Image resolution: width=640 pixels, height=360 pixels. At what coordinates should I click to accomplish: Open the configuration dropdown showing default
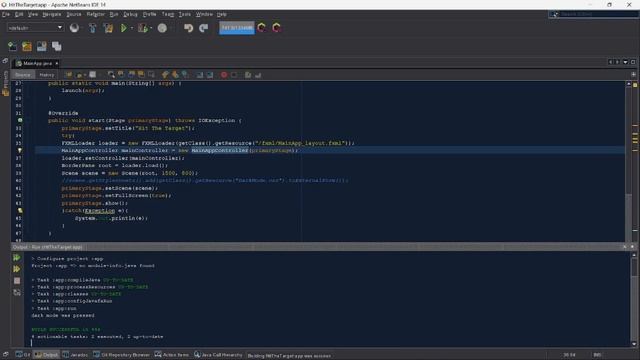tap(35, 28)
